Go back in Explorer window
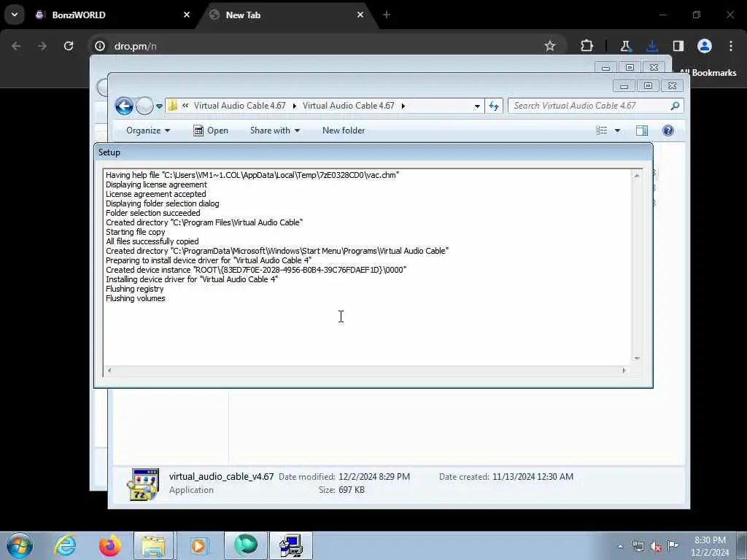The width and height of the screenshot is (747, 560). click(124, 106)
